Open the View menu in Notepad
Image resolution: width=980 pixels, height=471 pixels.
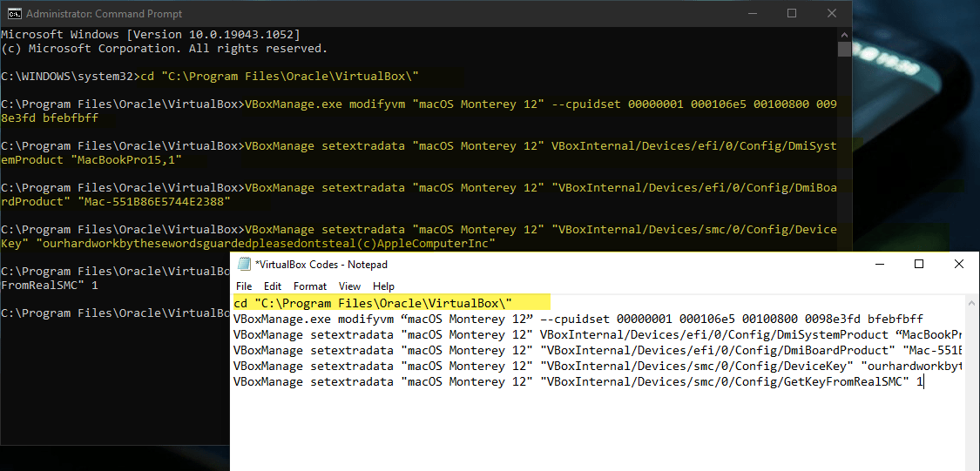[x=349, y=286]
